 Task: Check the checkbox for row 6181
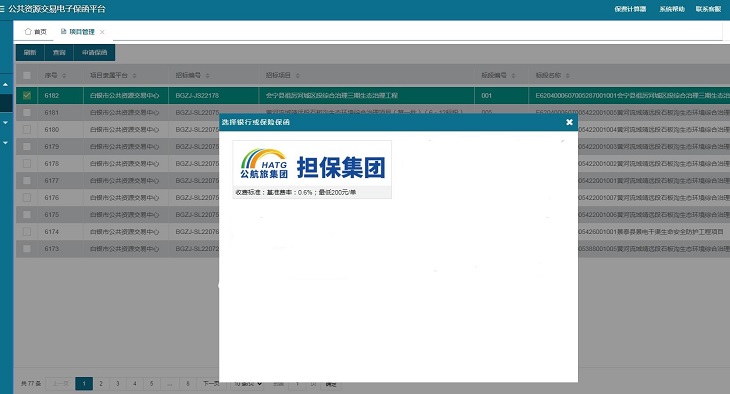click(x=27, y=112)
